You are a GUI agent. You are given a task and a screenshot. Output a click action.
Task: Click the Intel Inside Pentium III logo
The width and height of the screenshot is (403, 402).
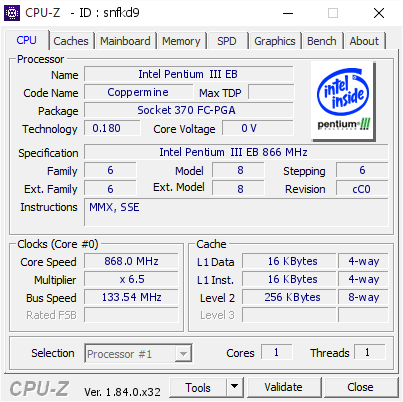coord(343,101)
